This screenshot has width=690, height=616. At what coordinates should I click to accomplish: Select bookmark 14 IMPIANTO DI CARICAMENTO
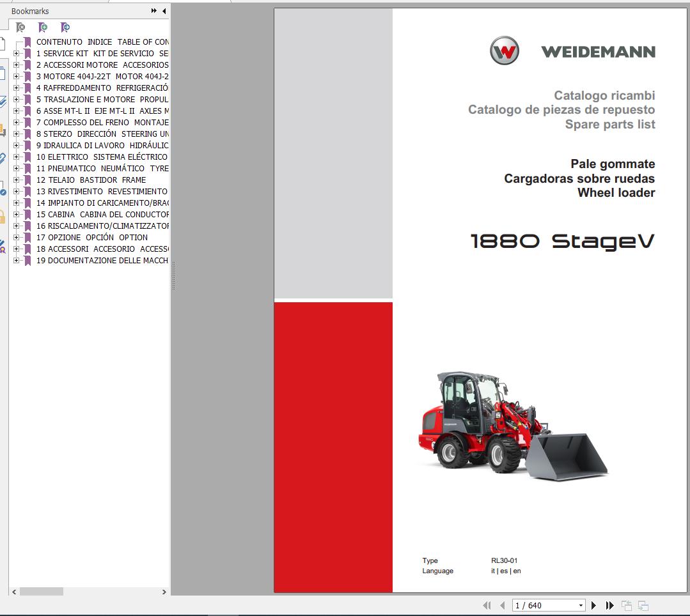[102, 203]
